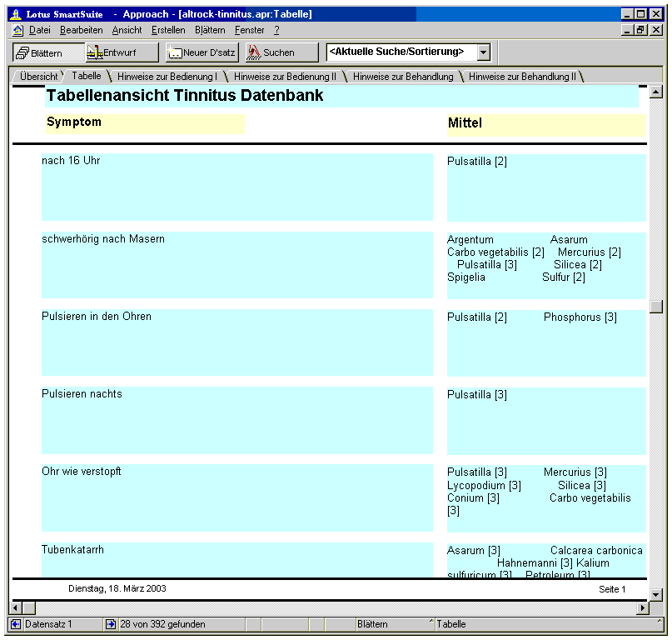This screenshot has height=640, width=672.
Task: Click 'Argentum' in schwerhörig nach Masern remedies
Action: pos(470,240)
